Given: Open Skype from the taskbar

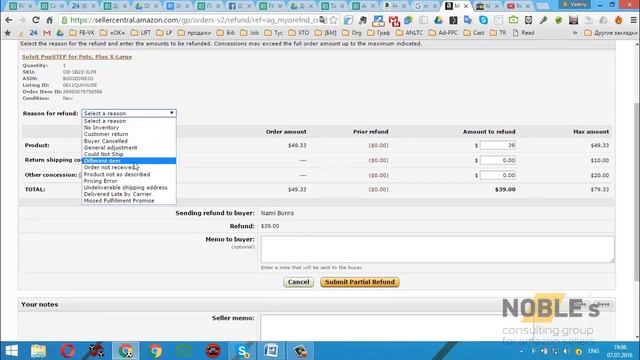Looking at the screenshot, I should pyautogui.click(x=242, y=351).
